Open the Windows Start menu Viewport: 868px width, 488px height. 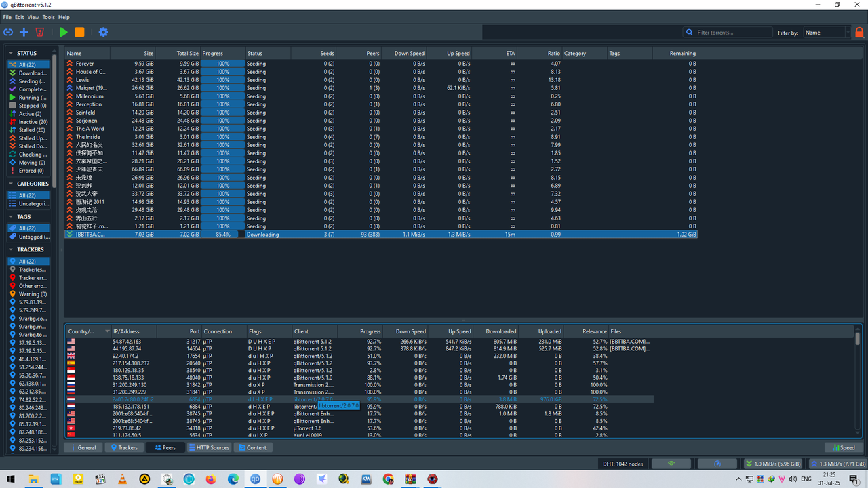pos(11,479)
